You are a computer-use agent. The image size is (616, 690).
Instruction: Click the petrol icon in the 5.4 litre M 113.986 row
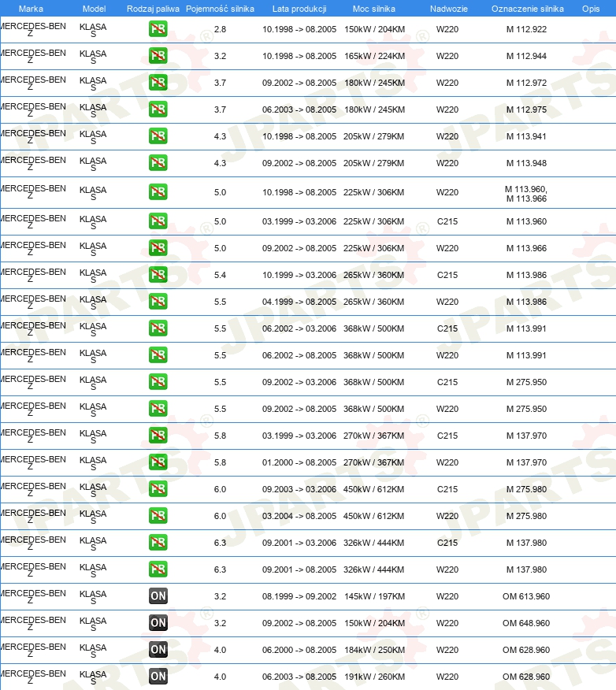(158, 275)
